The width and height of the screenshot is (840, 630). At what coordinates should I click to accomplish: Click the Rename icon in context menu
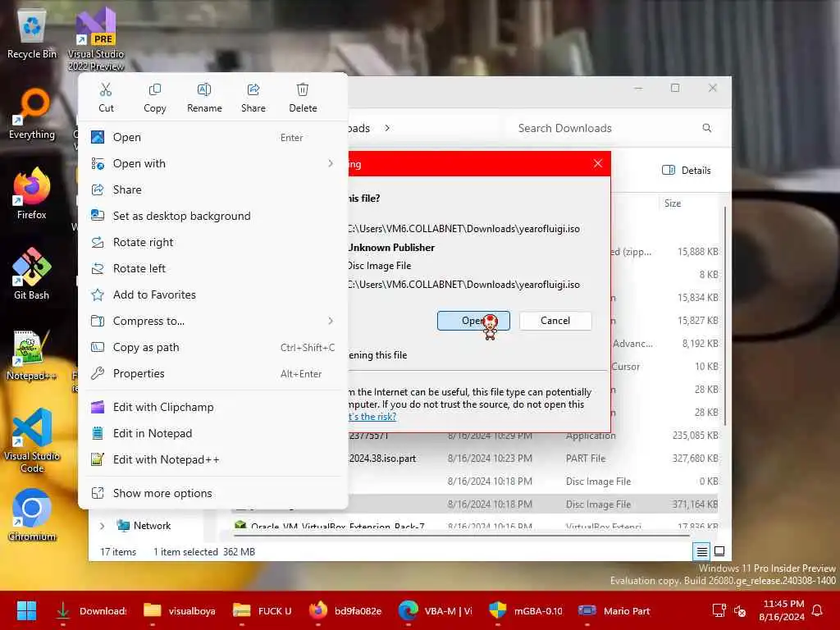point(204,98)
